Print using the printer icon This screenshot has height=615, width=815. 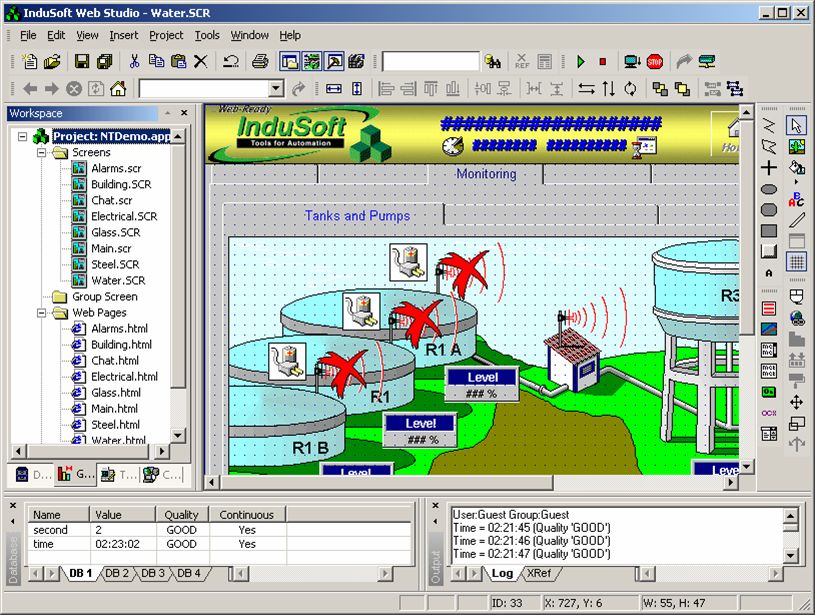pos(260,61)
